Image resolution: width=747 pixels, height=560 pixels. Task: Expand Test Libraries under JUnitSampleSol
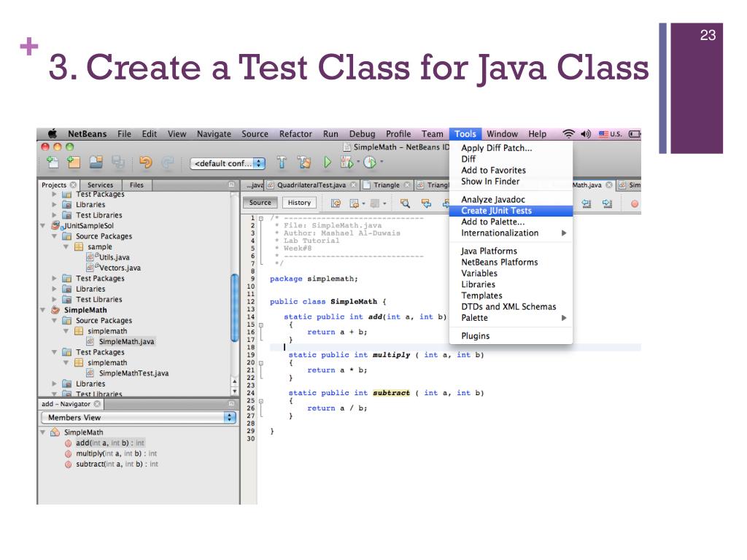54,300
